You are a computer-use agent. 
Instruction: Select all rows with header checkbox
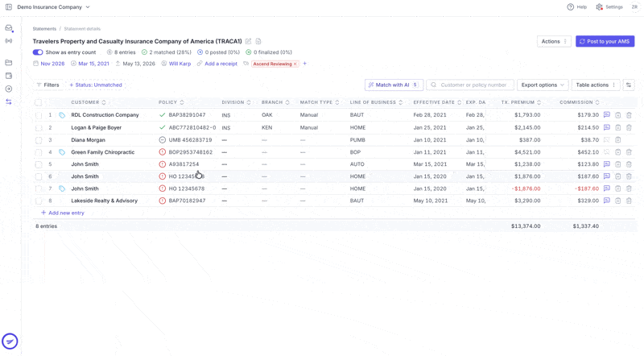click(38, 102)
